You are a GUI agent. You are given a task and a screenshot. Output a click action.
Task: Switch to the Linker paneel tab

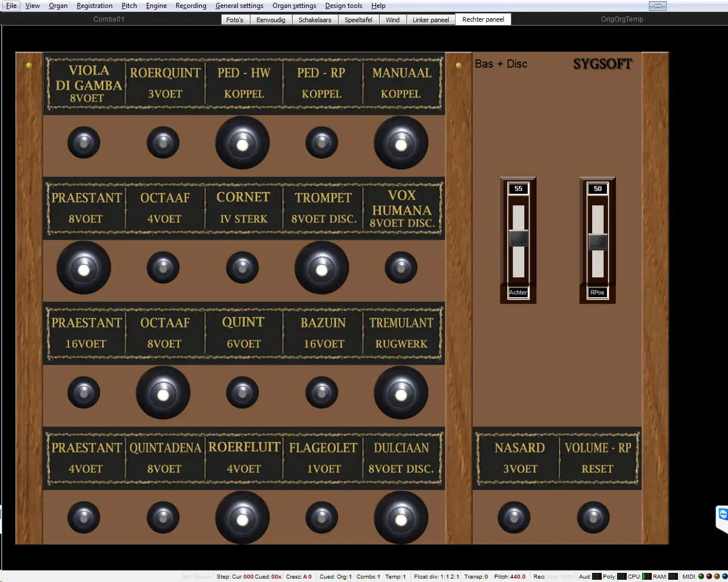tap(431, 20)
